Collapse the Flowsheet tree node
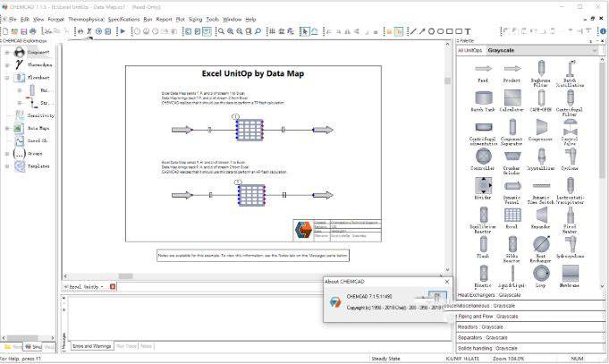The height and width of the screenshot is (364, 609). (7, 78)
